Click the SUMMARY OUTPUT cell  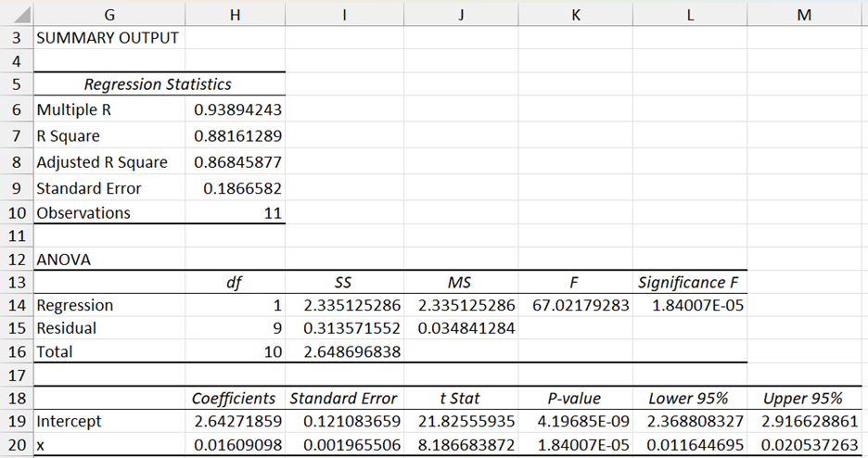107,38
